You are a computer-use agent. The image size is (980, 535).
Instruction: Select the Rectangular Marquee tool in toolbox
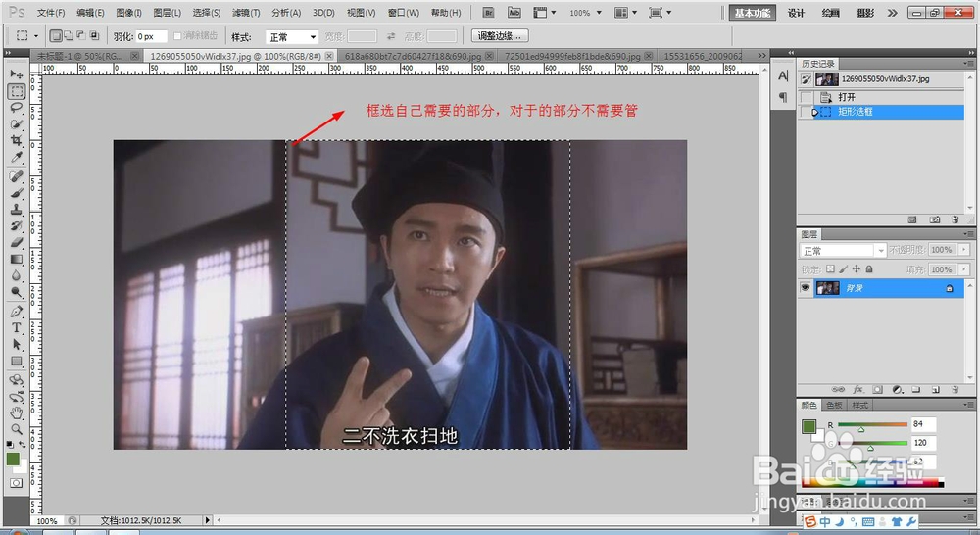[x=17, y=91]
